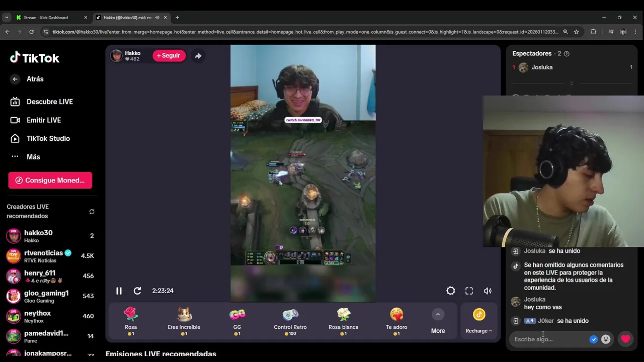Click Consigue Monedas button
The image size is (644, 362).
pos(50,180)
